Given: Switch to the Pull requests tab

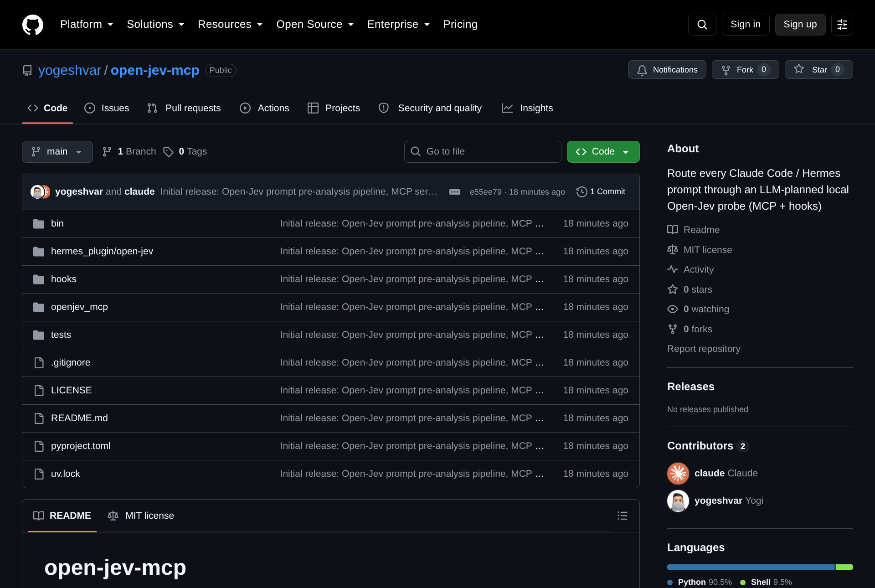Looking at the screenshot, I should point(184,108).
